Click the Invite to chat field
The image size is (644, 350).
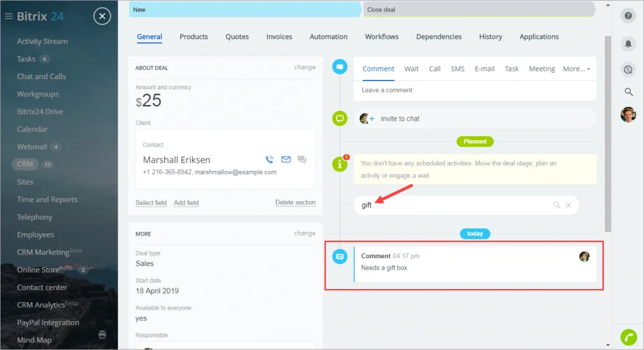[475, 119]
